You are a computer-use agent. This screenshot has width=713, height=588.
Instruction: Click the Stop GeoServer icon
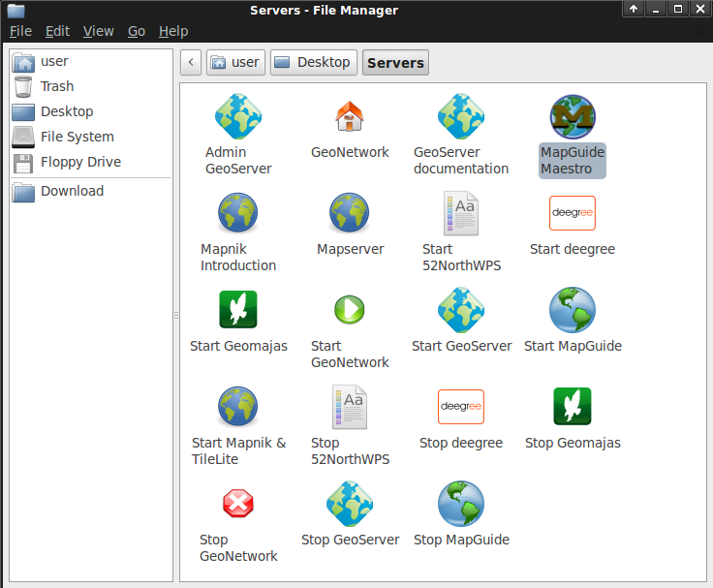pos(350,504)
